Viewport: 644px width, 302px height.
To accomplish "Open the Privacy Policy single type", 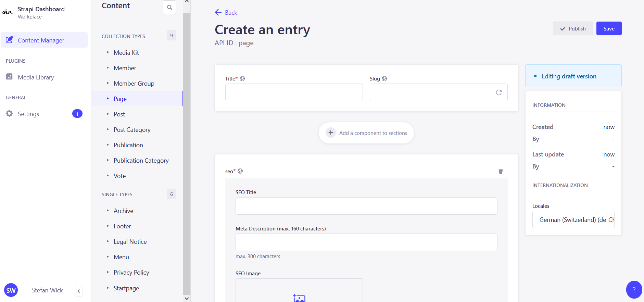I will coord(131,272).
